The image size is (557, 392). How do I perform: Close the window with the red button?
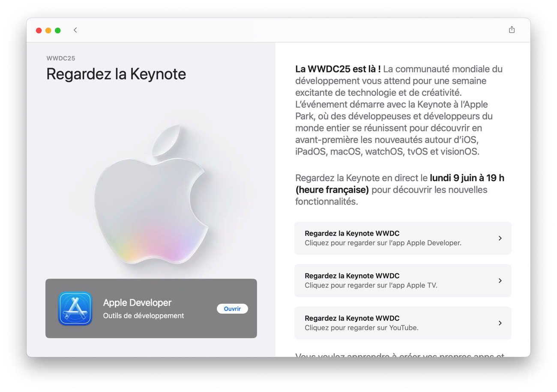coord(39,30)
